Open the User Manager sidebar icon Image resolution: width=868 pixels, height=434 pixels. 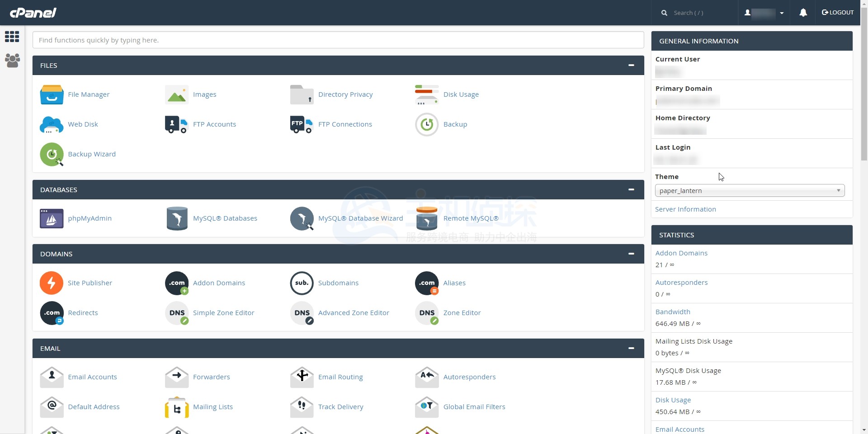12,60
